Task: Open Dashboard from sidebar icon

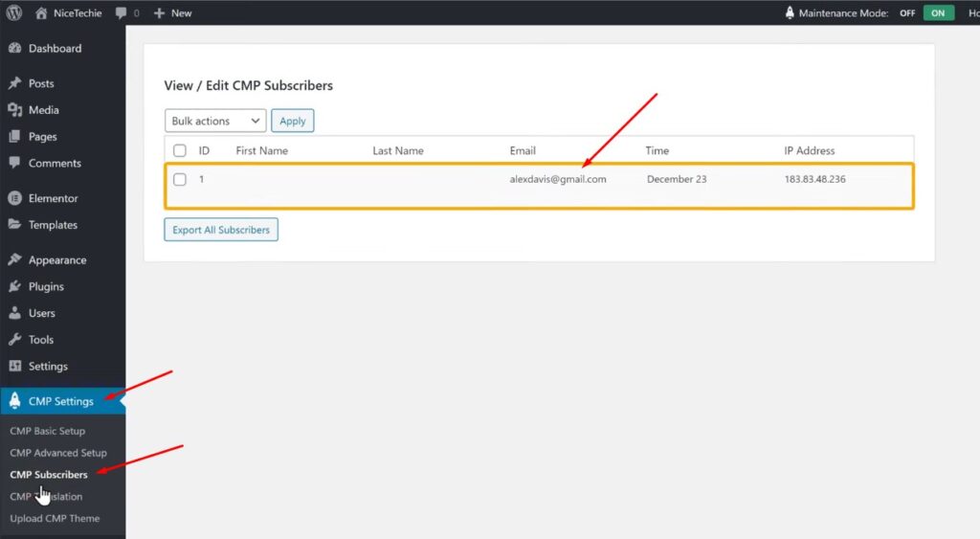Action: point(15,49)
